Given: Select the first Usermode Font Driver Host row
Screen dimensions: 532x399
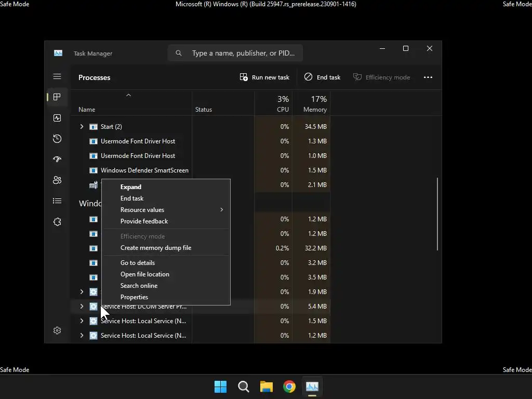Looking at the screenshot, I should pyautogui.click(x=200, y=141).
